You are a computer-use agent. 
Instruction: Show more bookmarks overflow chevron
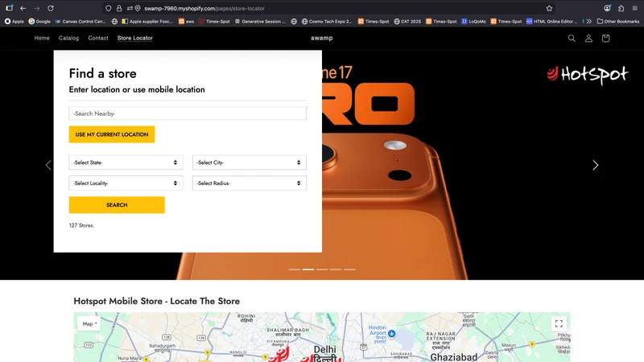589,22
